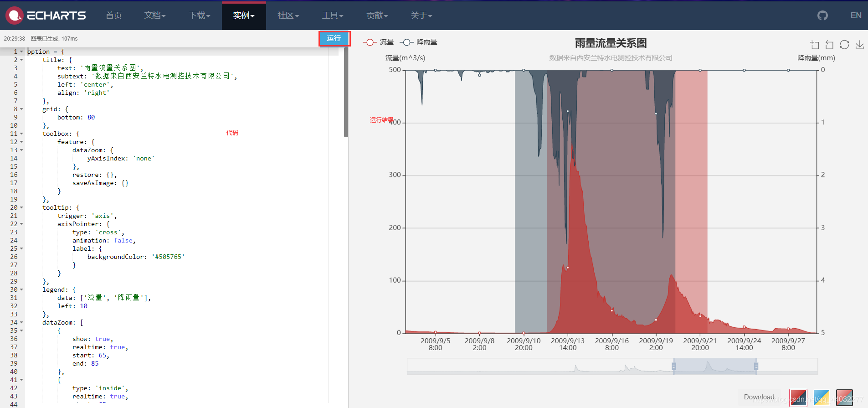Viewport: 868px width, 408px height.
Task: Click the backgroundColor '#505765' code line
Action: (136, 257)
